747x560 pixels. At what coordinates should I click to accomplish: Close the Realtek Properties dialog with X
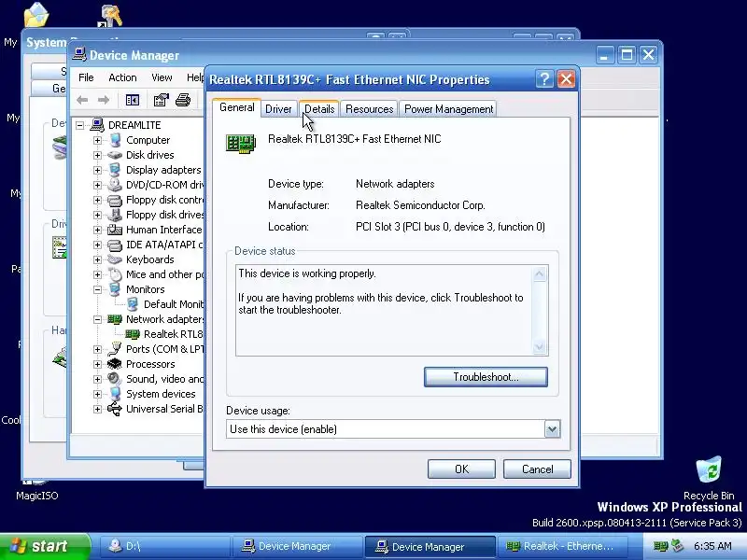(566, 79)
